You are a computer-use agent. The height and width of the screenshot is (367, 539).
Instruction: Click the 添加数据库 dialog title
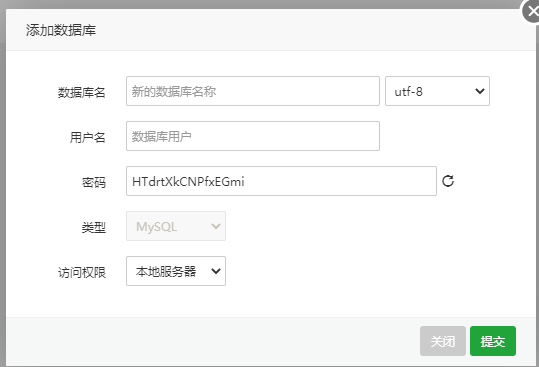[61, 30]
